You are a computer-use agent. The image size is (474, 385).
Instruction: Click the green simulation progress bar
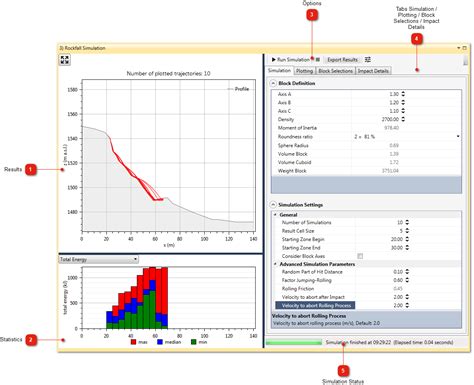click(x=294, y=342)
